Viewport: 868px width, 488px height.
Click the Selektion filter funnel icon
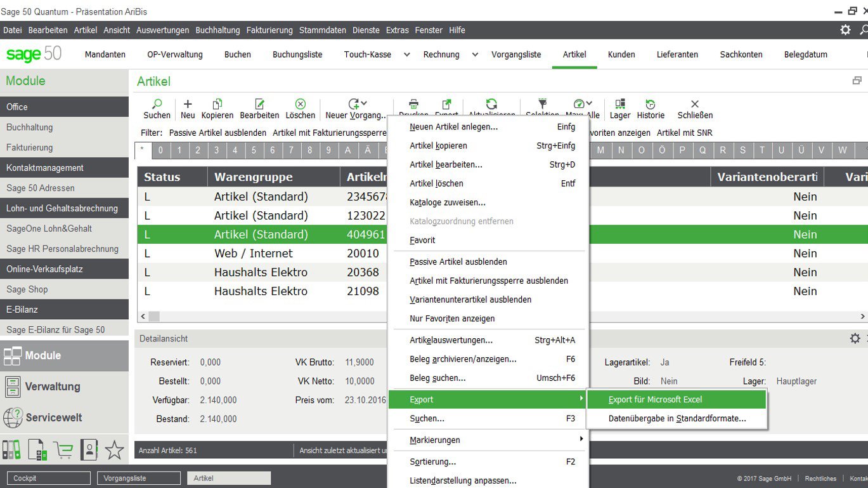542,103
